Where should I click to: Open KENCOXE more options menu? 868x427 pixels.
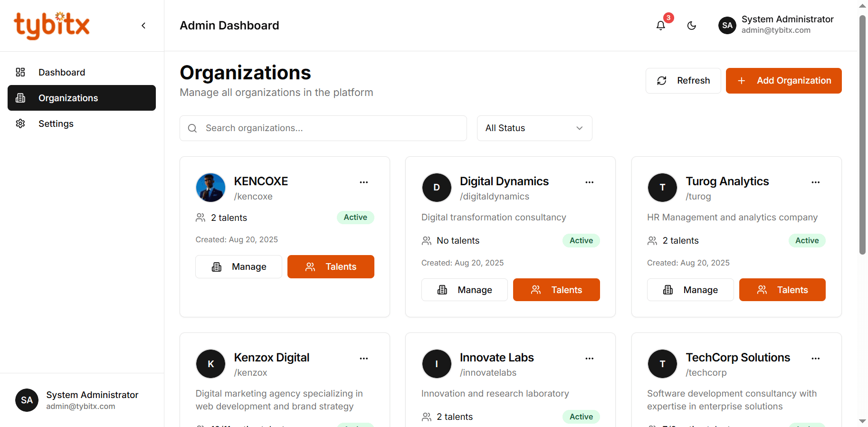[364, 182]
